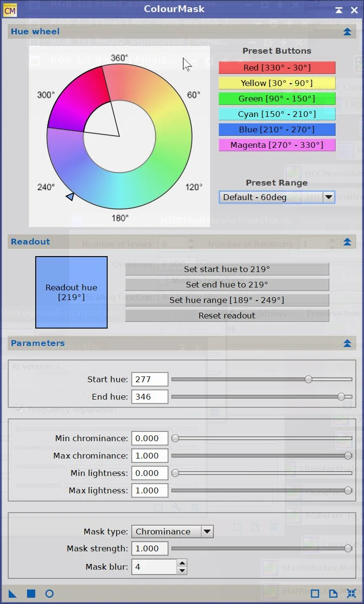The image size is (364, 604).
Task: Click Set hue range [189° - 249°]
Action: click(227, 300)
